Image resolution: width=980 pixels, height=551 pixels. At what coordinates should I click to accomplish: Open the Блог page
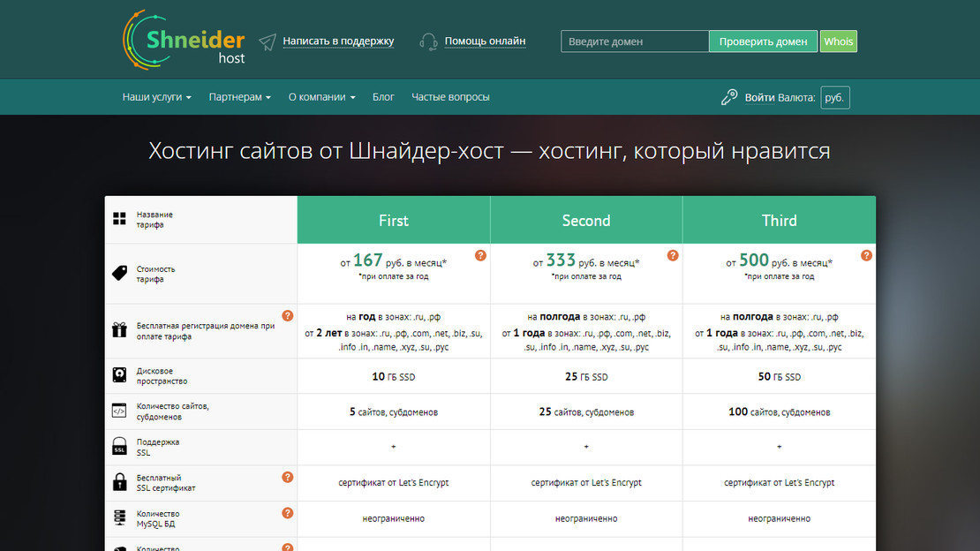click(383, 97)
